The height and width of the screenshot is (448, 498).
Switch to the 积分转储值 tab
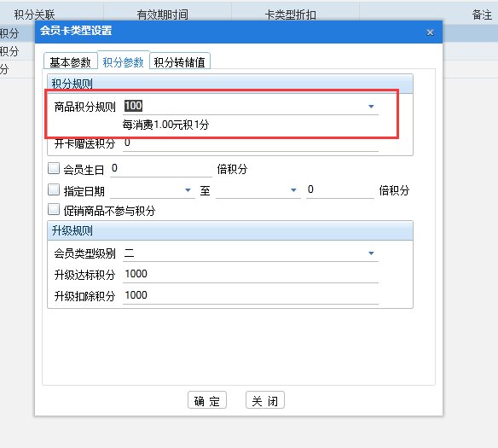click(180, 61)
